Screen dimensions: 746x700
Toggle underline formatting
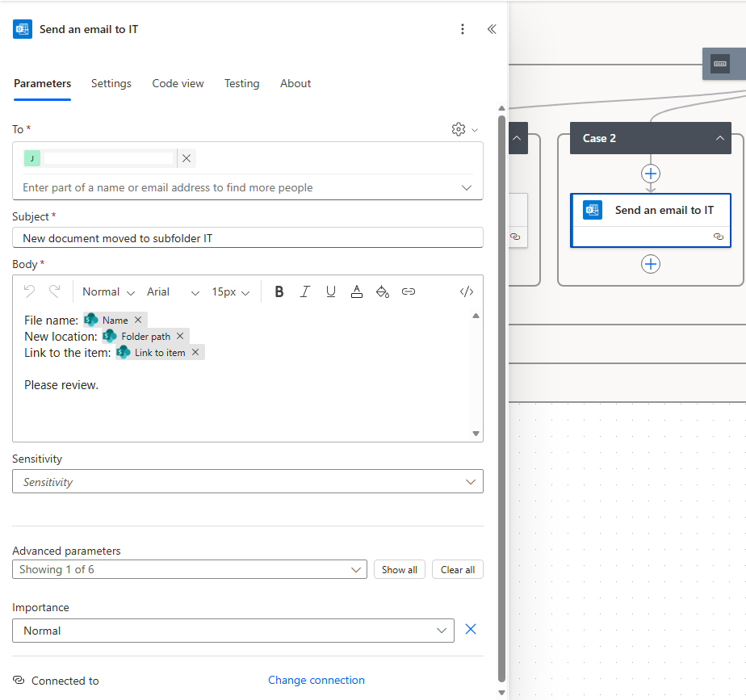coord(331,291)
